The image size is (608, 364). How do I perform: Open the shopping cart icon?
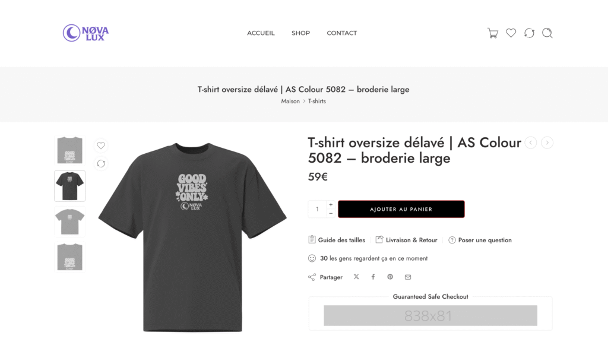492,33
